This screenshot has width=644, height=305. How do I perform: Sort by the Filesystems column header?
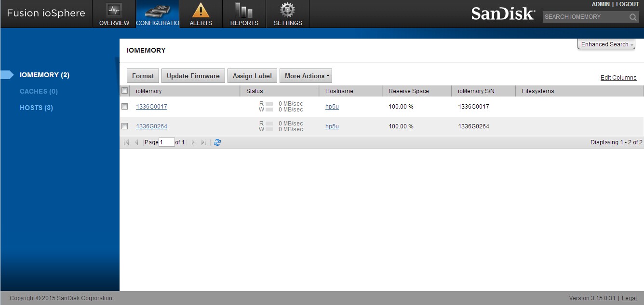[579, 91]
